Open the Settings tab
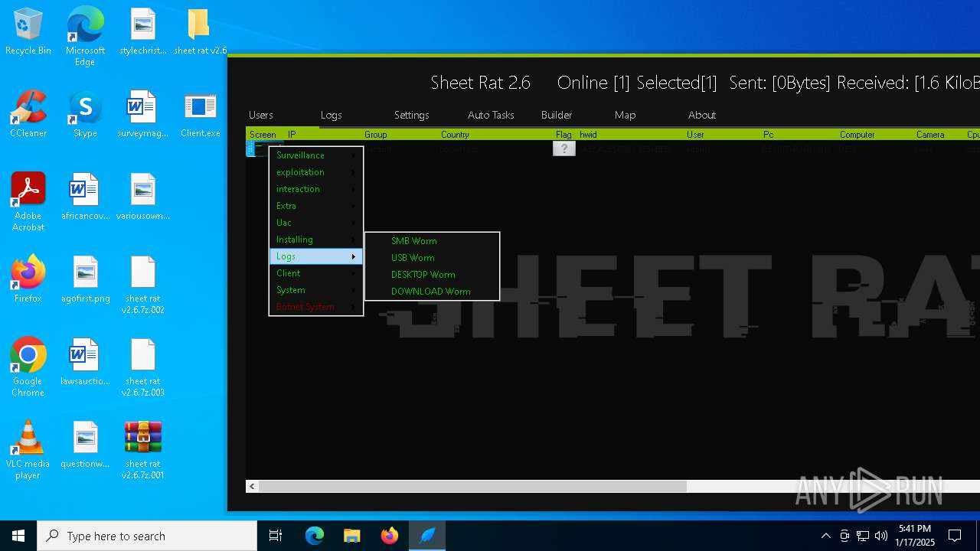Image resolution: width=980 pixels, height=551 pixels. pyautogui.click(x=412, y=115)
